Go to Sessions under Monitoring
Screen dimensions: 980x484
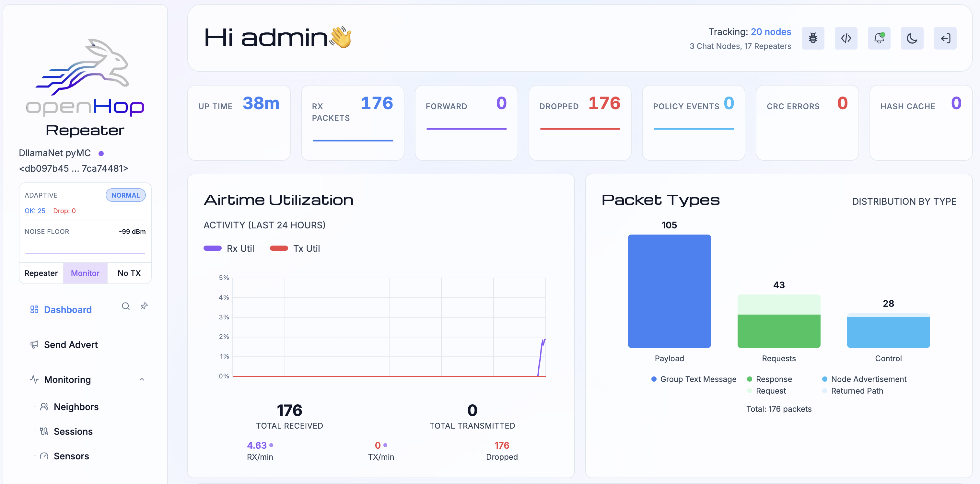73,431
